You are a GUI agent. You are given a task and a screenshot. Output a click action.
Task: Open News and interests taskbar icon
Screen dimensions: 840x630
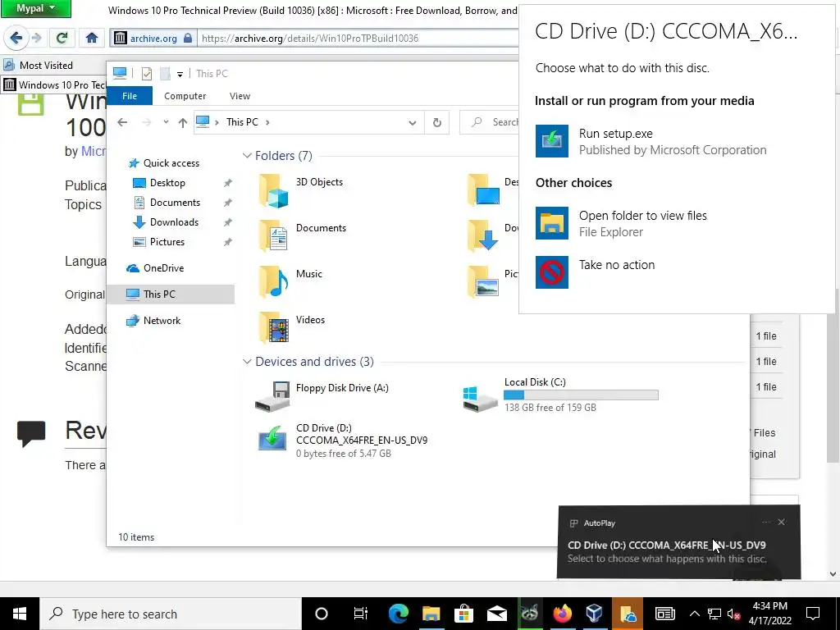664,614
